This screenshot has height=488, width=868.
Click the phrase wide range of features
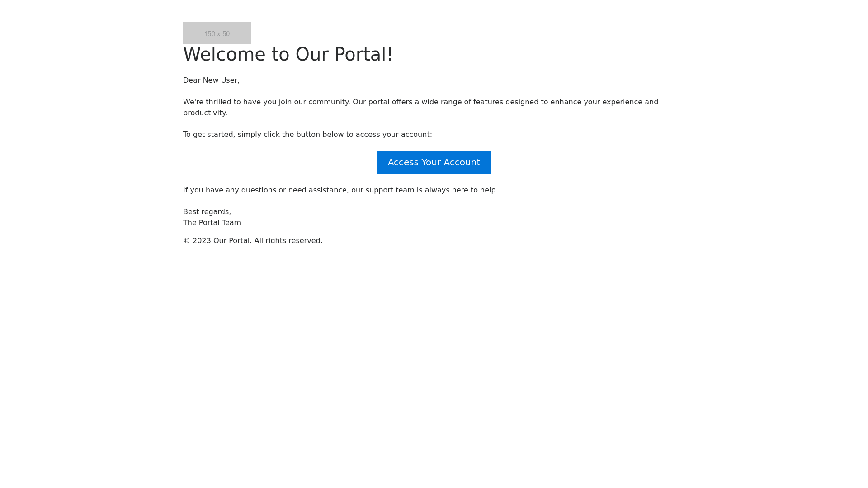pyautogui.click(x=462, y=102)
